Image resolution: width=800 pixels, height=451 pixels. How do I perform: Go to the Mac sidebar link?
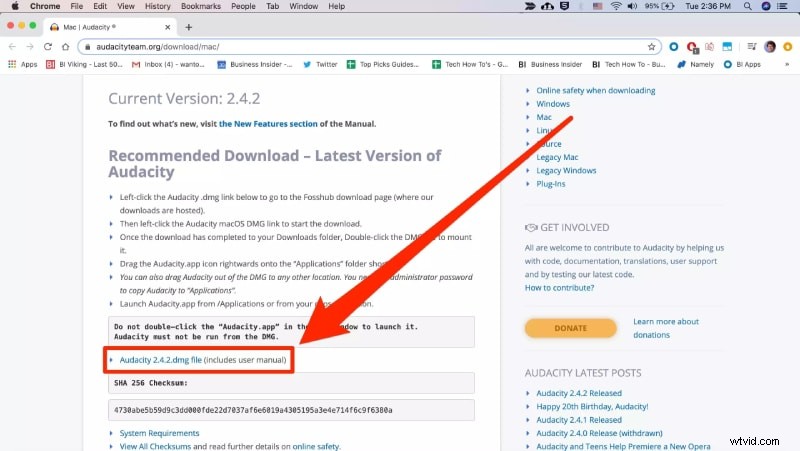544,117
